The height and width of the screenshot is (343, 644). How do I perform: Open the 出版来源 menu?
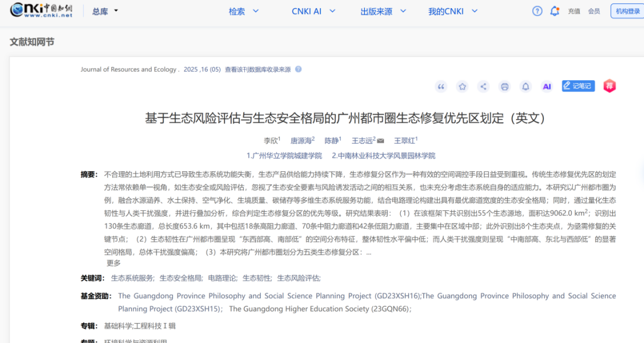click(383, 11)
